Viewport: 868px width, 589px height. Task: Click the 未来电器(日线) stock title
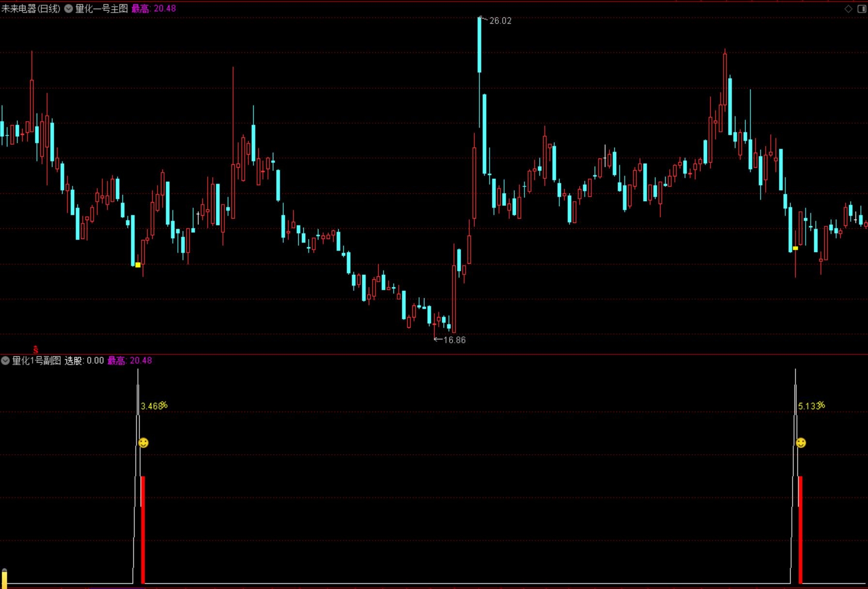31,8
